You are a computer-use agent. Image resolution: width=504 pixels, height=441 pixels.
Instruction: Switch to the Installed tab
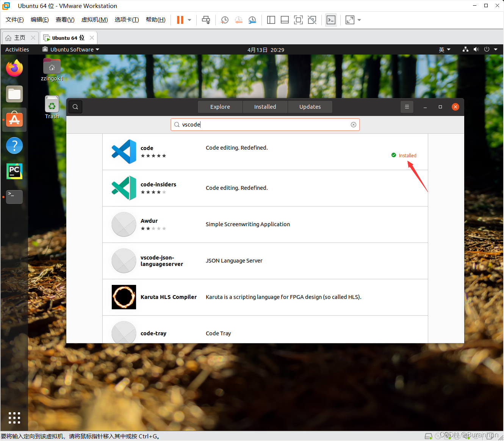[265, 107]
